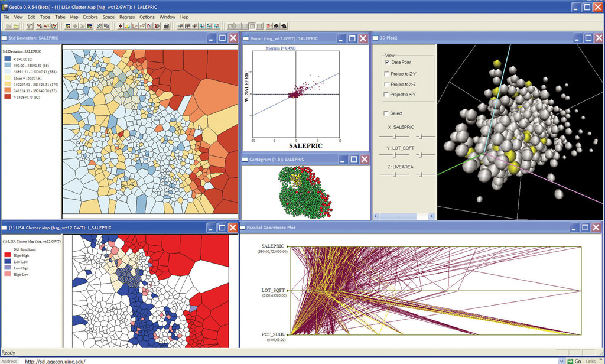605x364 pixels.
Task: Click the scatter plot toolbar icon
Action: [135, 26]
